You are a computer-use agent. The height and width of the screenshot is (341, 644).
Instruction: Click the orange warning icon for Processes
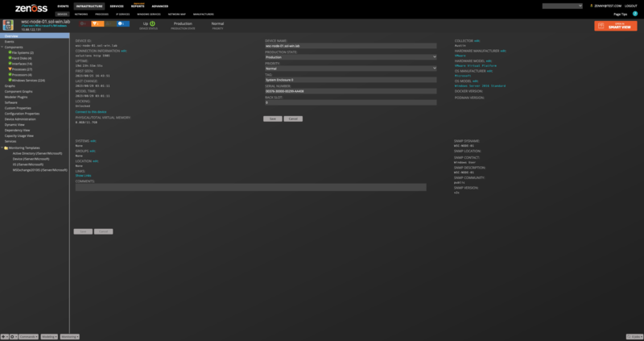pos(10,69)
